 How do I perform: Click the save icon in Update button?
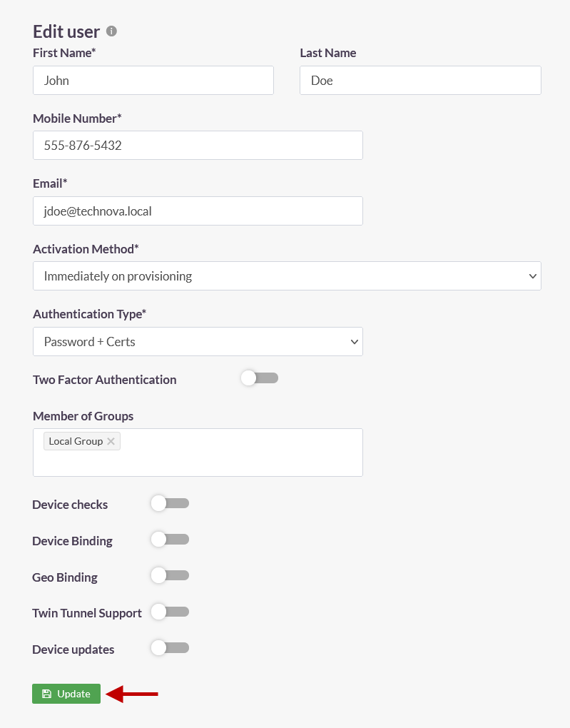pos(46,694)
